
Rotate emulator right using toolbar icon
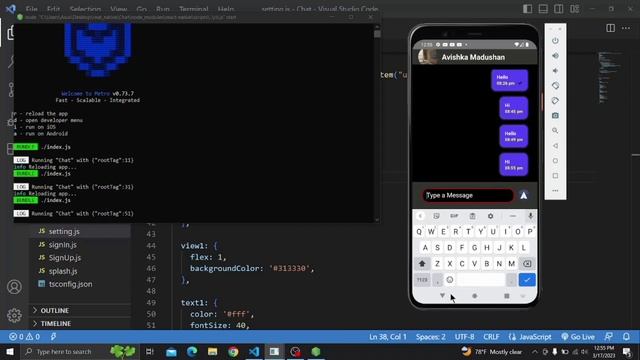click(x=555, y=101)
